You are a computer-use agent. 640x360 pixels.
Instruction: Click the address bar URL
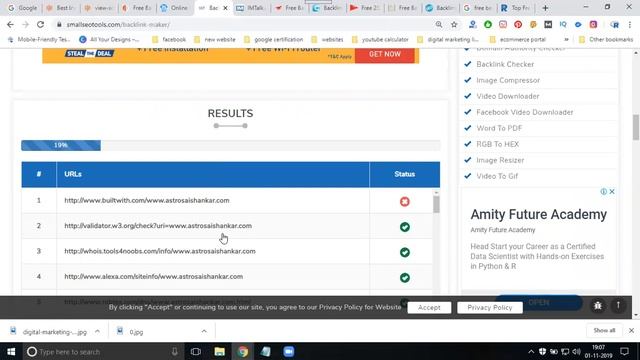tap(118, 24)
